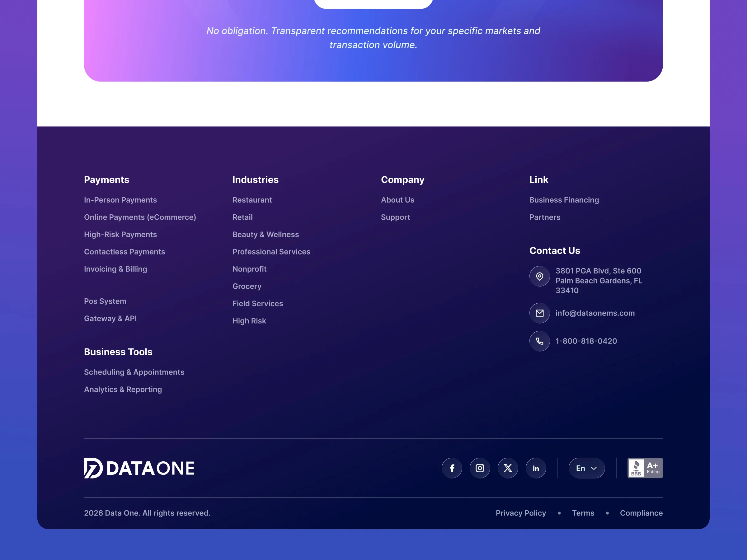
Task: Click the 'No obligation' italic tagline
Action: [374, 38]
